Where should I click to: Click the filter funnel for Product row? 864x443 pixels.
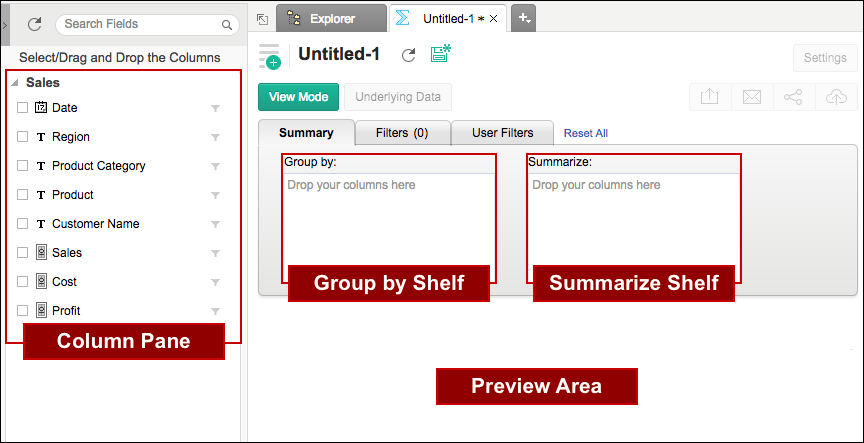(x=215, y=195)
